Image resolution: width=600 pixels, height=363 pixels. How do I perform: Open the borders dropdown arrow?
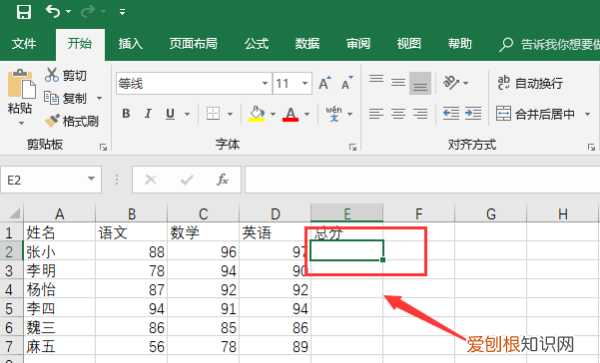tap(230, 114)
